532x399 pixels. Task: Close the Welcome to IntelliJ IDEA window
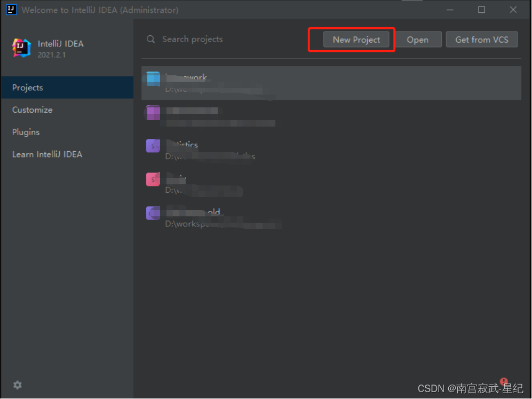point(513,10)
